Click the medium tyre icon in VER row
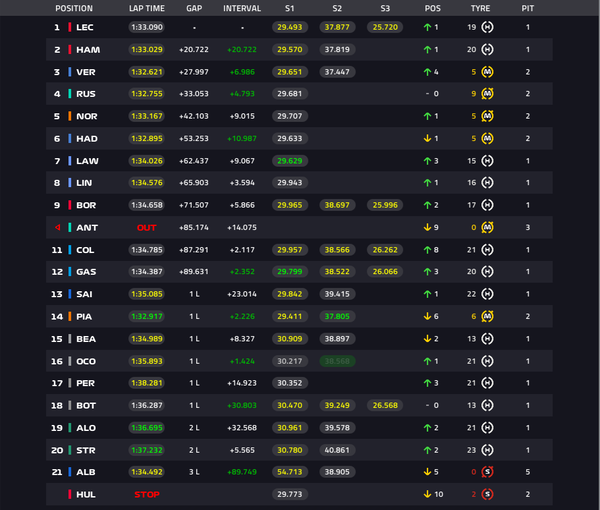Screen dimensions: 600x510 [x=487, y=72]
